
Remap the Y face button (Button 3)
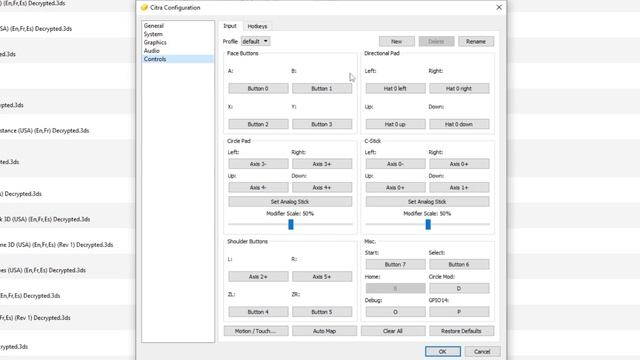[322, 124]
